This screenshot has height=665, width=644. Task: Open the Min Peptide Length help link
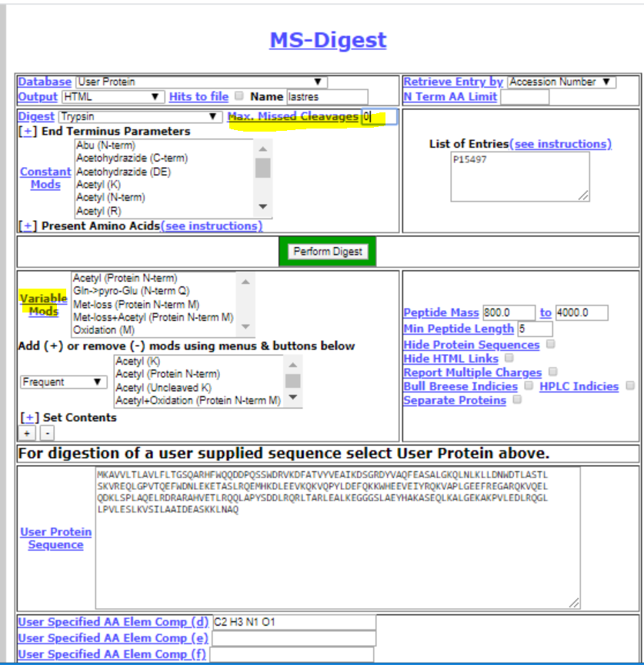tap(459, 329)
